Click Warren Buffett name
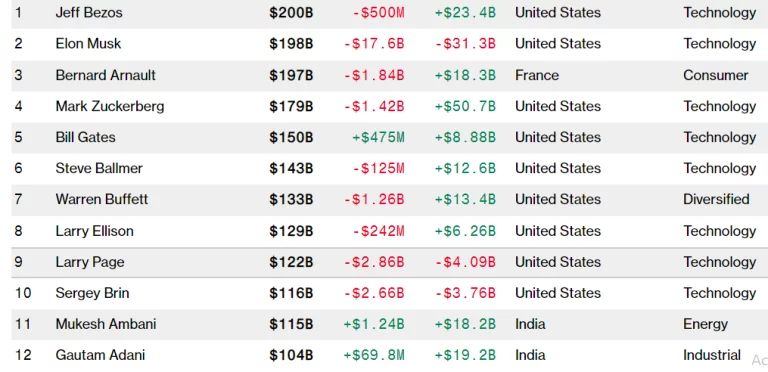Viewport: 768px width, 372px height. (x=101, y=200)
